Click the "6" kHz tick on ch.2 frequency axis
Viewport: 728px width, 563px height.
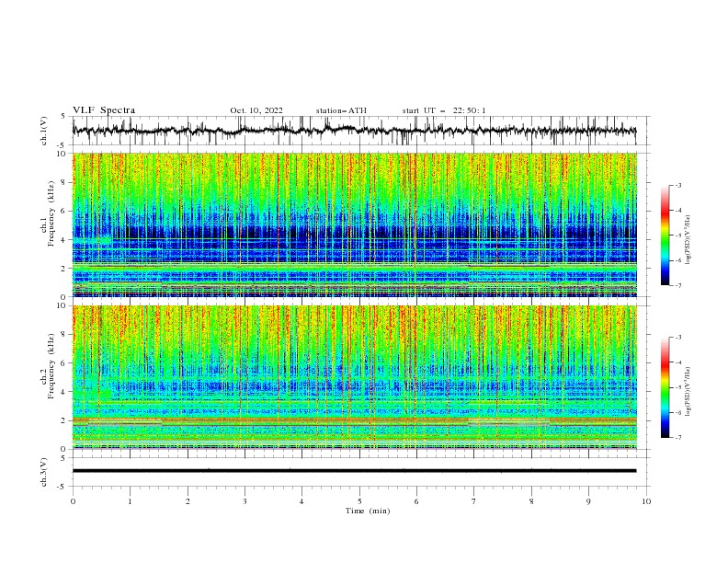point(63,363)
